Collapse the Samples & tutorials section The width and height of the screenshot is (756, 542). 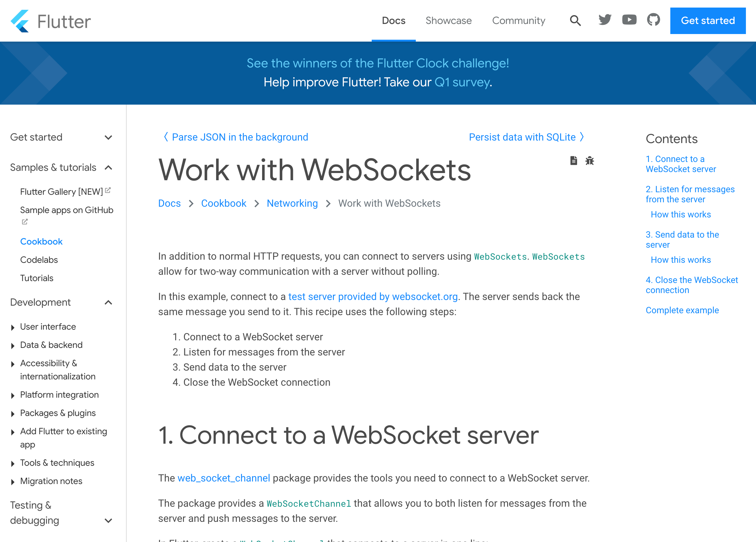click(108, 168)
